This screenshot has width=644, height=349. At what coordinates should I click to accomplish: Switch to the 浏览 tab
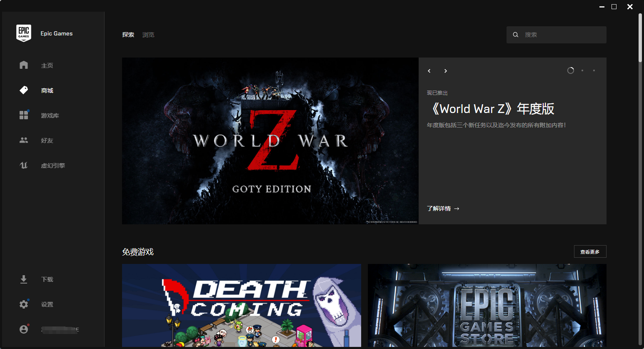(x=148, y=35)
